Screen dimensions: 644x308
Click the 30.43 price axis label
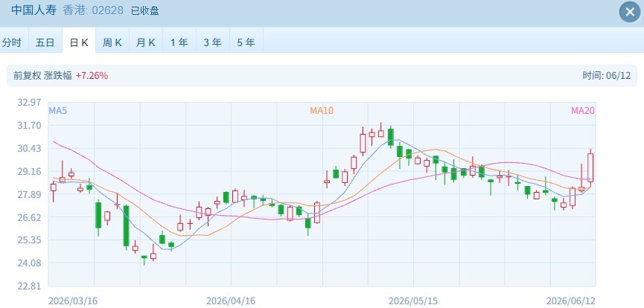tap(29, 148)
